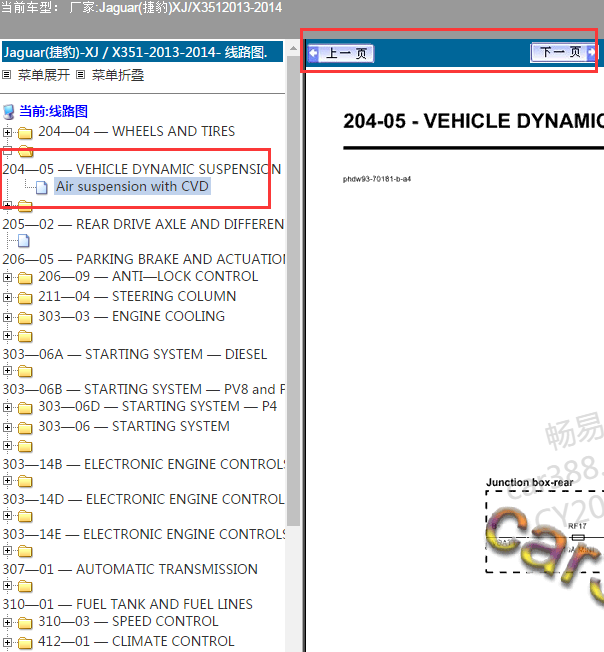The width and height of the screenshot is (604, 652).
Task: Select 205—02 — REAR DRIVE AXLE text
Action: point(143,225)
